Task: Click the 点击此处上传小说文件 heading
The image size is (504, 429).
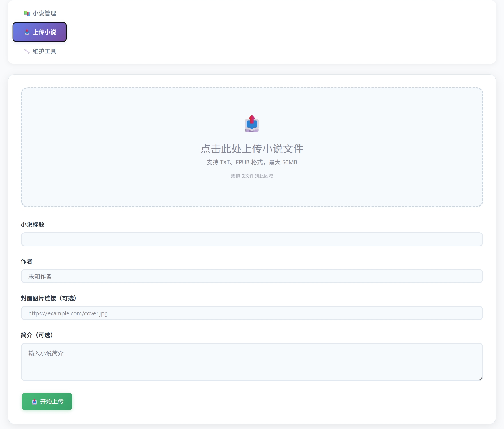Action: [x=252, y=149]
